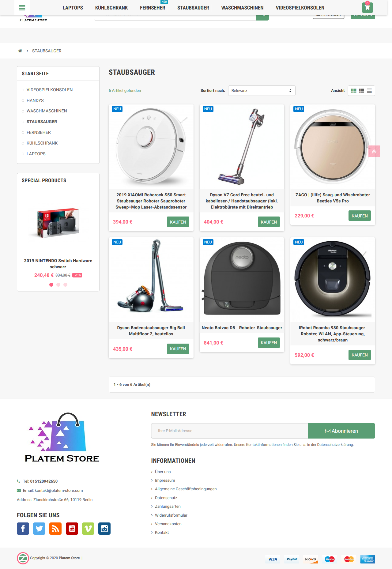Image resolution: width=392 pixels, height=569 pixels.
Task: Jump to the top with the pink arrow button
Action: [x=374, y=151]
